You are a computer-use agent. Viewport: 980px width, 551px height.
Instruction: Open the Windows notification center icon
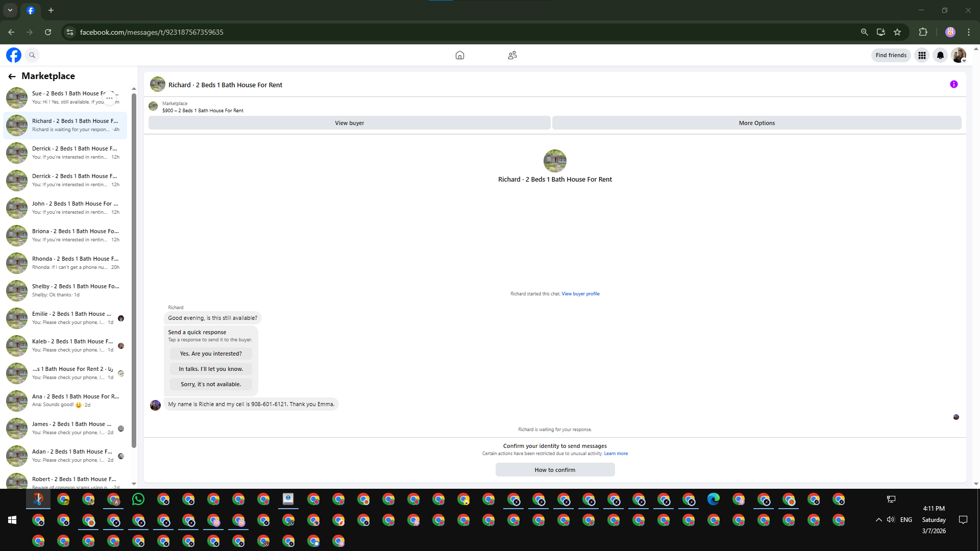(963, 520)
